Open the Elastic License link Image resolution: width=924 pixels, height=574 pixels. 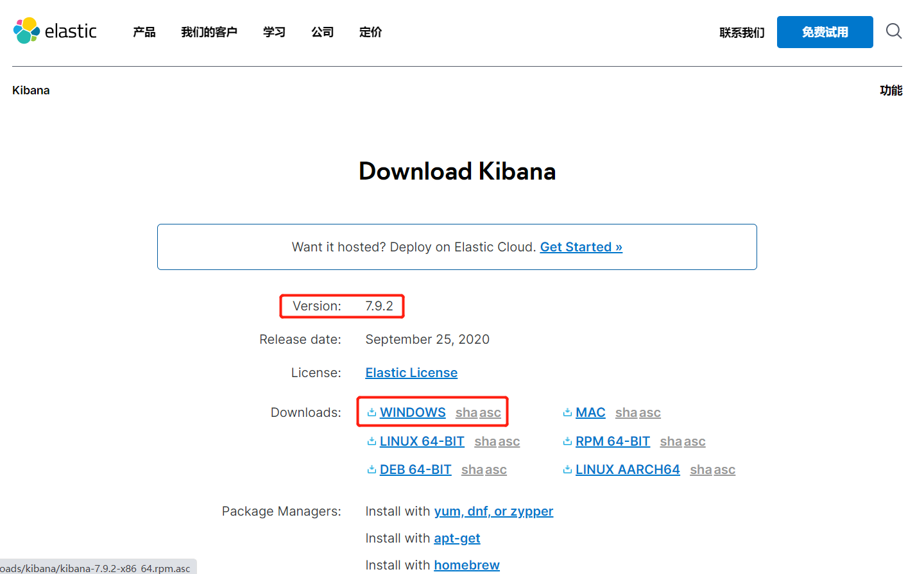click(411, 373)
